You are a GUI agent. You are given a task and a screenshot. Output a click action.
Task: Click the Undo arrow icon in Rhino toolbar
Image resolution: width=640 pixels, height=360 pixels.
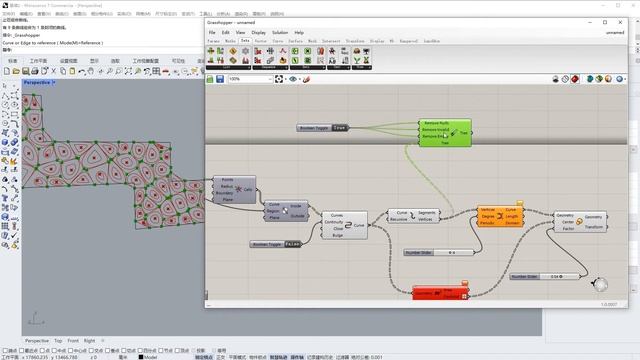coord(82,71)
